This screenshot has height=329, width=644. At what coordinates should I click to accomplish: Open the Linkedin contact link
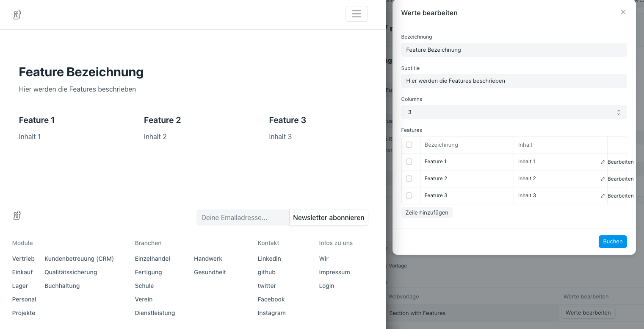click(x=269, y=259)
